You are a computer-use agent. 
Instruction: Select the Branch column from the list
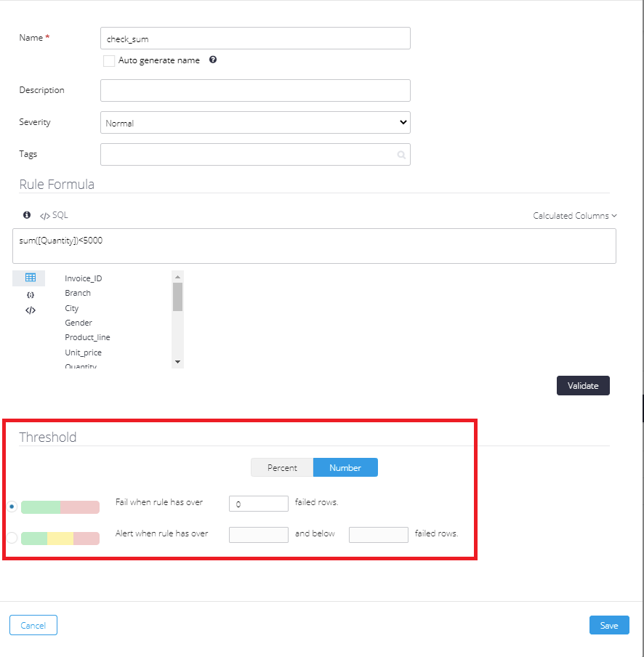(x=78, y=293)
